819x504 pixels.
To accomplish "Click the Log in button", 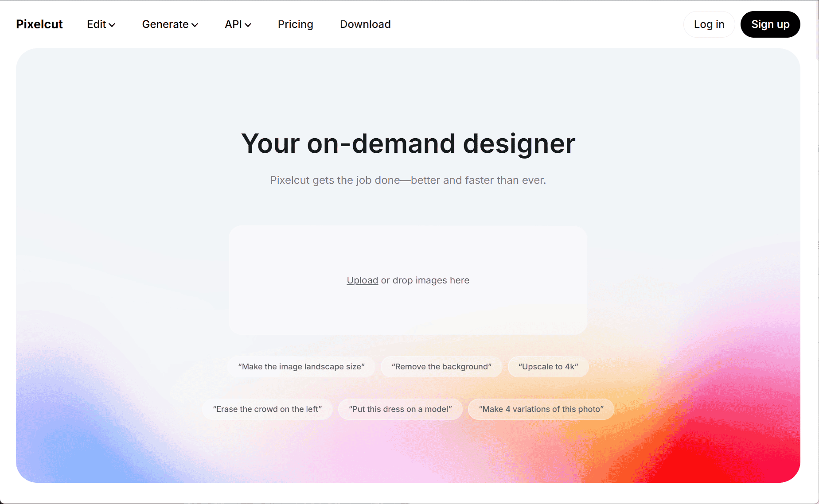I will pyautogui.click(x=708, y=24).
